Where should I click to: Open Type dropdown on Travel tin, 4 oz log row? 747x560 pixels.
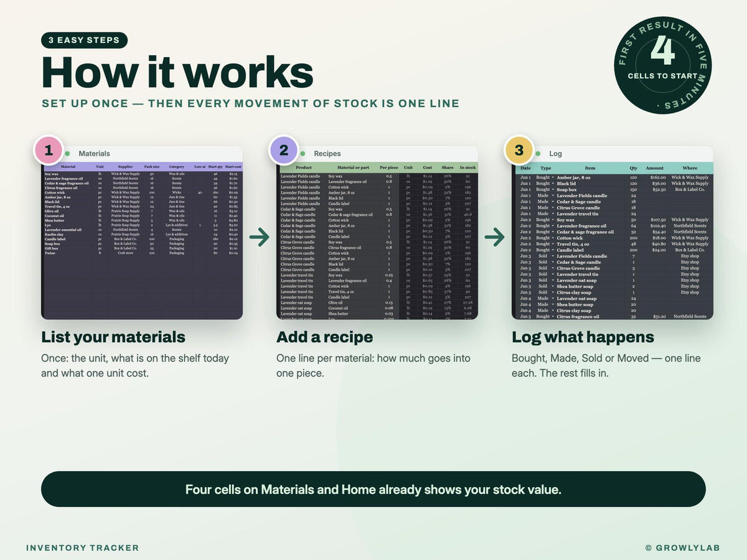553,244
